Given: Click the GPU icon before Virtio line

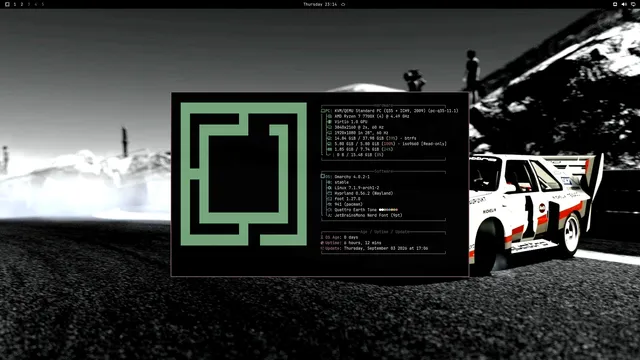Looking at the screenshot, I should [329, 122].
